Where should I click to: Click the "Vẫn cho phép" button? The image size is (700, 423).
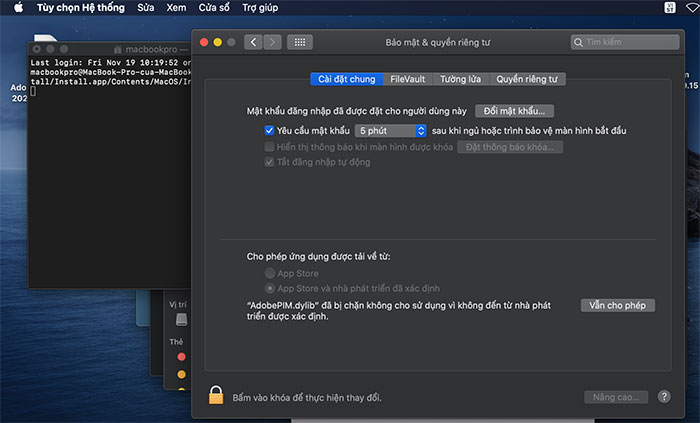(617, 305)
